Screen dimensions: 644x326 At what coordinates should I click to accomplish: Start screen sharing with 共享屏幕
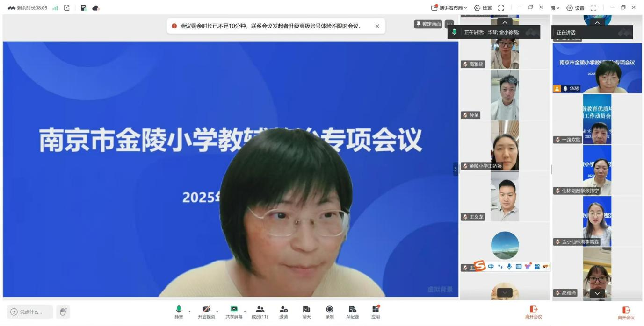tap(234, 312)
